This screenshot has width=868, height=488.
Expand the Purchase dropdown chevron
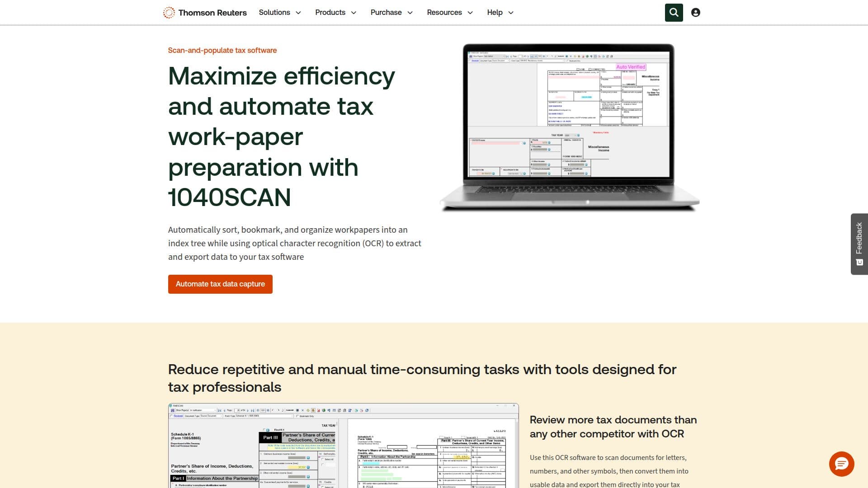pyautogui.click(x=410, y=13)
